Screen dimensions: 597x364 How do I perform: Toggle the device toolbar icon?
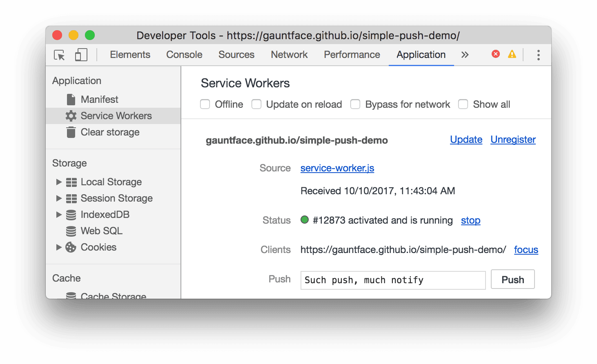81,55
